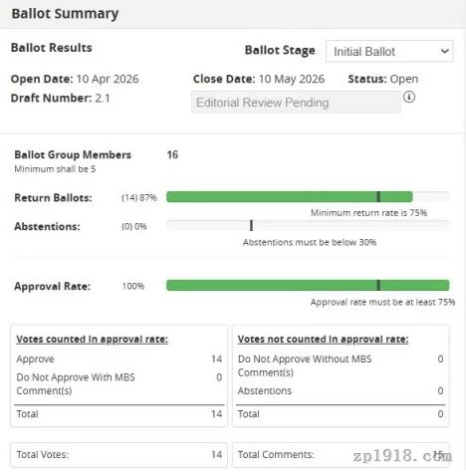The height and width of the screenshot is (476, 466).
Task: Click the 75% marker on Approval Rate bar
Action: click(378, 285)
